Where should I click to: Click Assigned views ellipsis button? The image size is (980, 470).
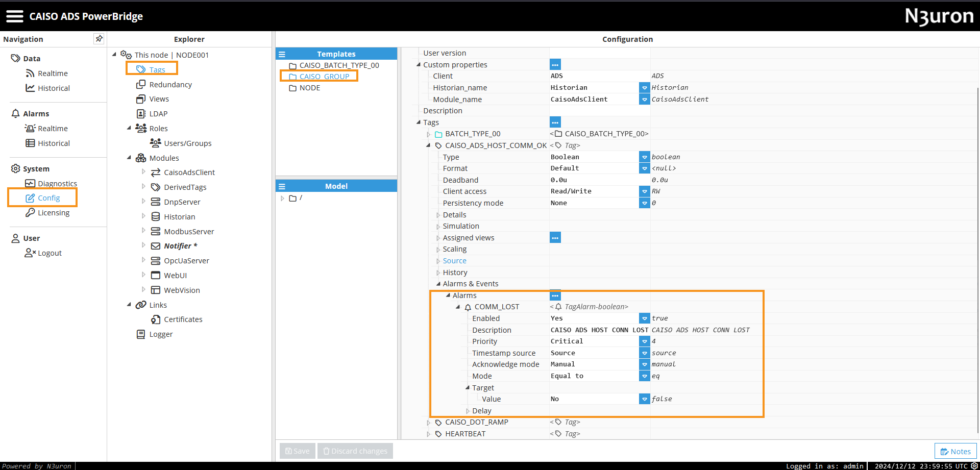point(555,238)
